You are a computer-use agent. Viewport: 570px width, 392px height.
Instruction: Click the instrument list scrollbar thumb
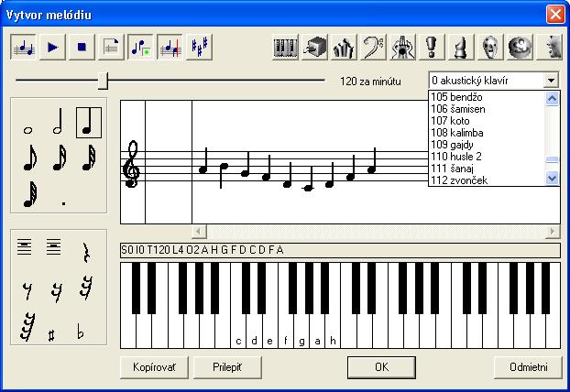(553, 159)
